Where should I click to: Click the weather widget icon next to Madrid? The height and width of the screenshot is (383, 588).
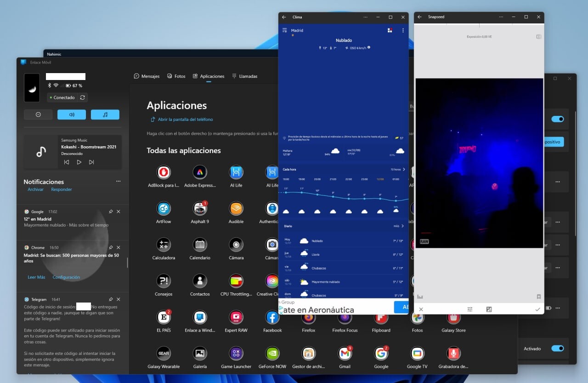pos(390,30)
